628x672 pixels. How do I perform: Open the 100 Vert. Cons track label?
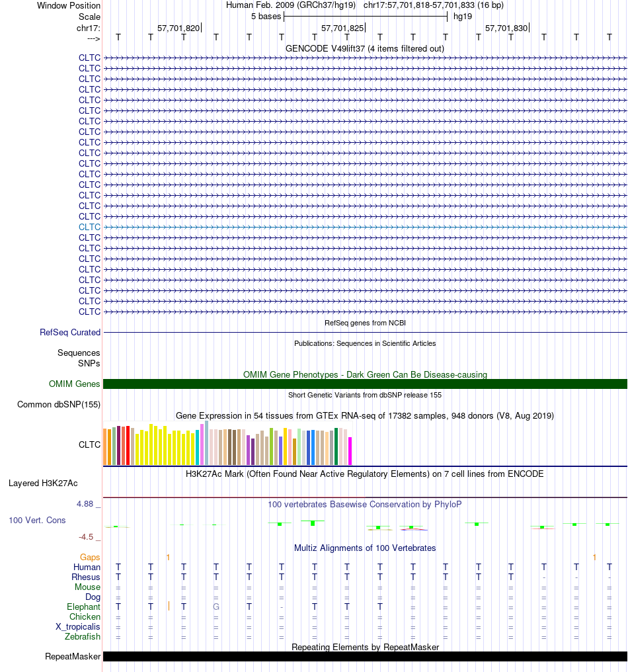click(37, 521)
